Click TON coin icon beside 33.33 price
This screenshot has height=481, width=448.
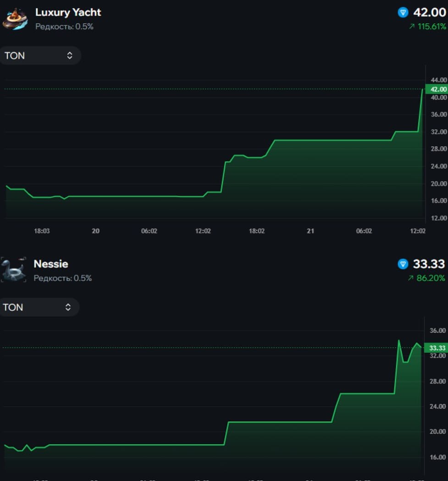(x=403, y=264)
